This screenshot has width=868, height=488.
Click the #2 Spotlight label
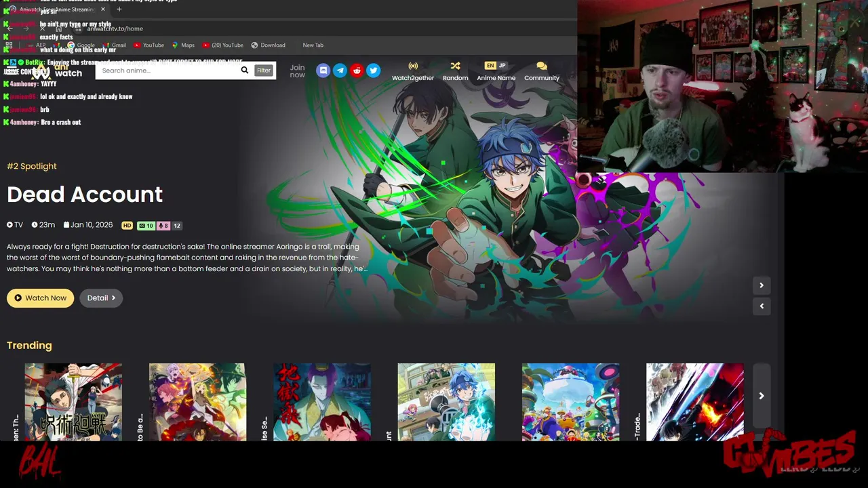[32, 166]
